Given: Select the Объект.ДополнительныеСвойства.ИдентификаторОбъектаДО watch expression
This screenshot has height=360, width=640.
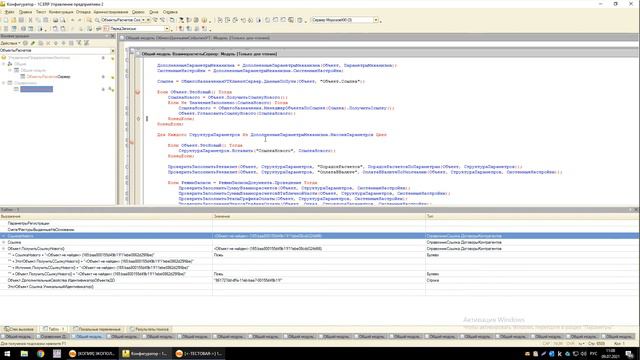Looking at the screenshot, I should (61, 280).
